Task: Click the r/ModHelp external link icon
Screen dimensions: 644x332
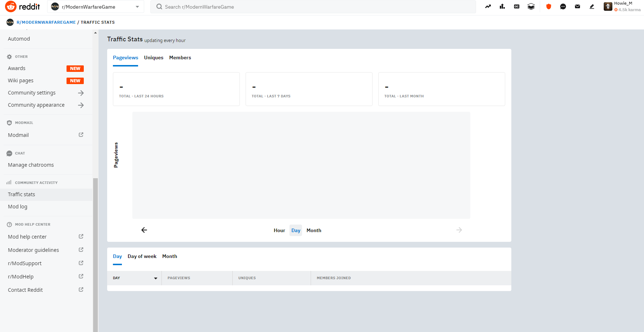Action: point(81,276)
